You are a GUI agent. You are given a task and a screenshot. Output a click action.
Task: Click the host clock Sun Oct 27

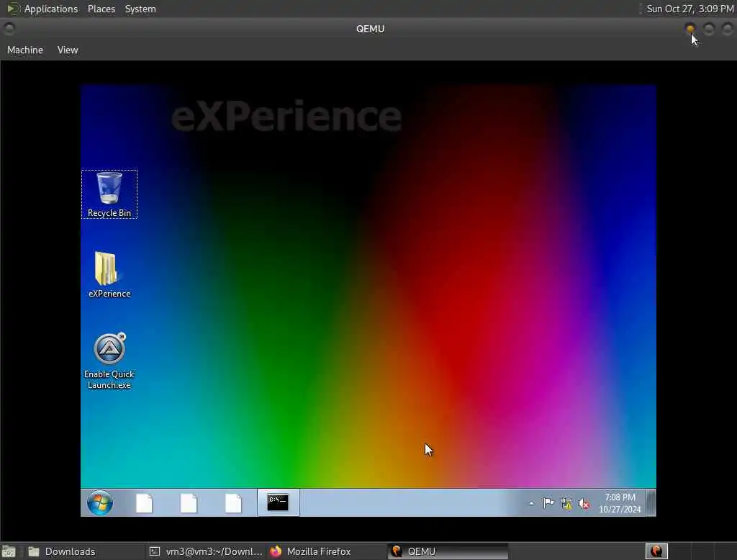pyautogui.click(x=689, y=9)
